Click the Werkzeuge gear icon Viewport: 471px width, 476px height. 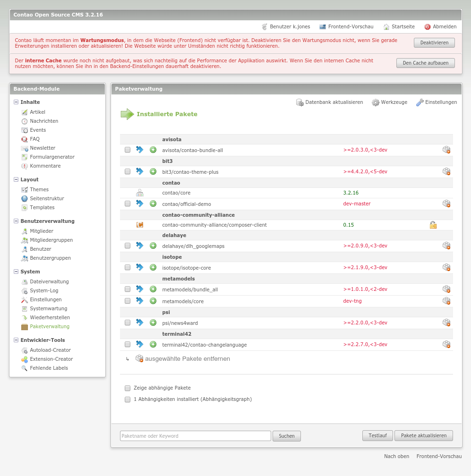click(x=376, y=102)
